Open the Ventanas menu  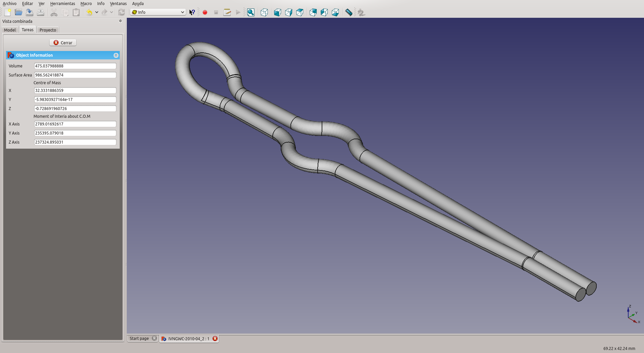coord(118,3)
